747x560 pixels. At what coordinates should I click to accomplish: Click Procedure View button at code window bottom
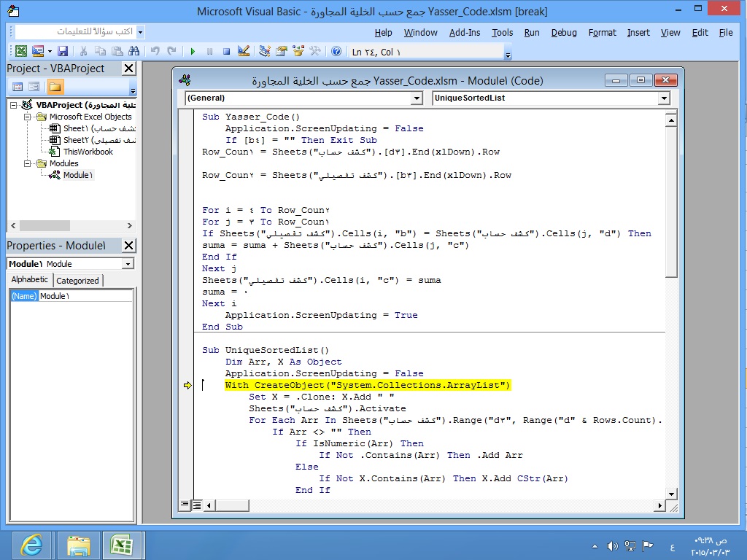coord(185,505)
